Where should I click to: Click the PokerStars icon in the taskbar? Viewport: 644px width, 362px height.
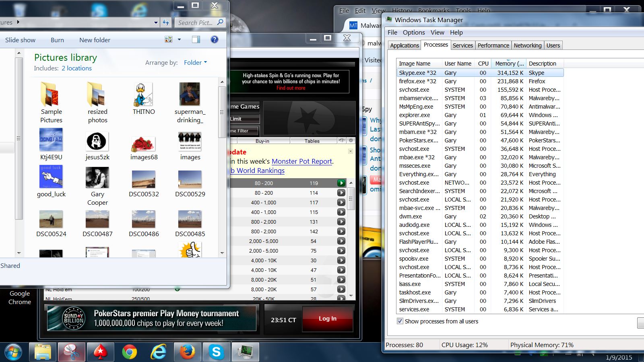click(100, 352)
